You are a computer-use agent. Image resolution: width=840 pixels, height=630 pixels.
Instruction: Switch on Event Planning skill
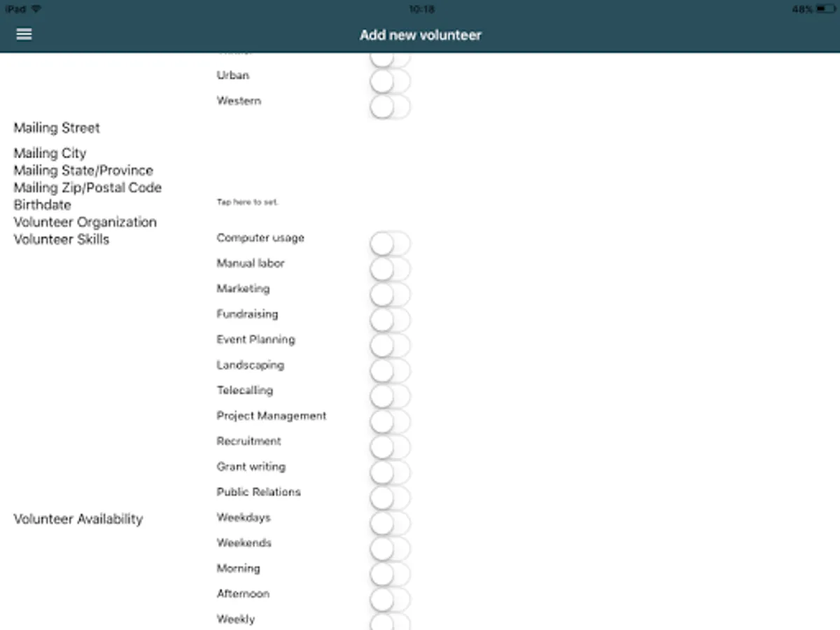pos(390,344)
